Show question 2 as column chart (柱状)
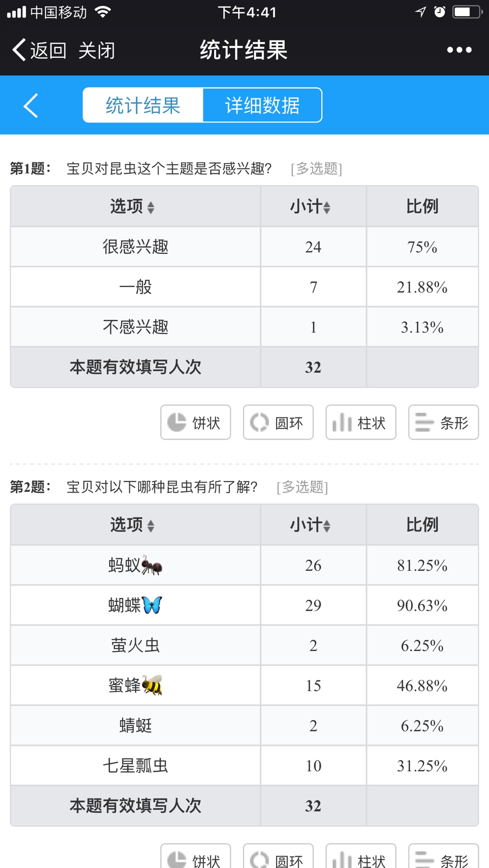489x868 pixels. (361, 858)
